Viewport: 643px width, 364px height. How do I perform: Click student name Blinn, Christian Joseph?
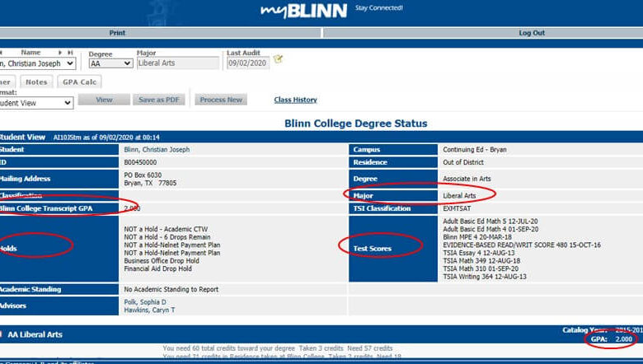157,149
